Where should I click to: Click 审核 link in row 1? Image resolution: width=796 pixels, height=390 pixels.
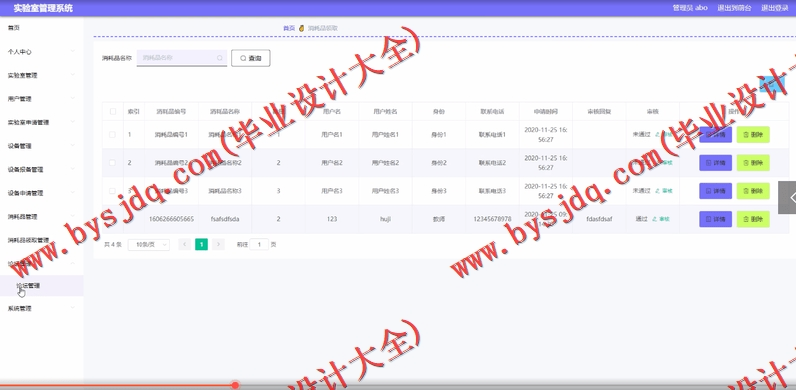pyautogui.click(x=664, y=135)
